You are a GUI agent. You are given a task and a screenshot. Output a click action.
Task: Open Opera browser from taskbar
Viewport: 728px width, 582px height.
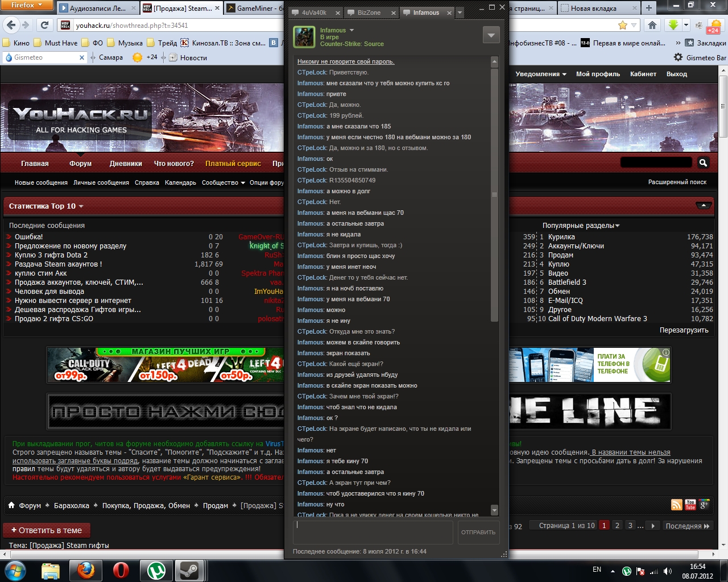[121, 571]
